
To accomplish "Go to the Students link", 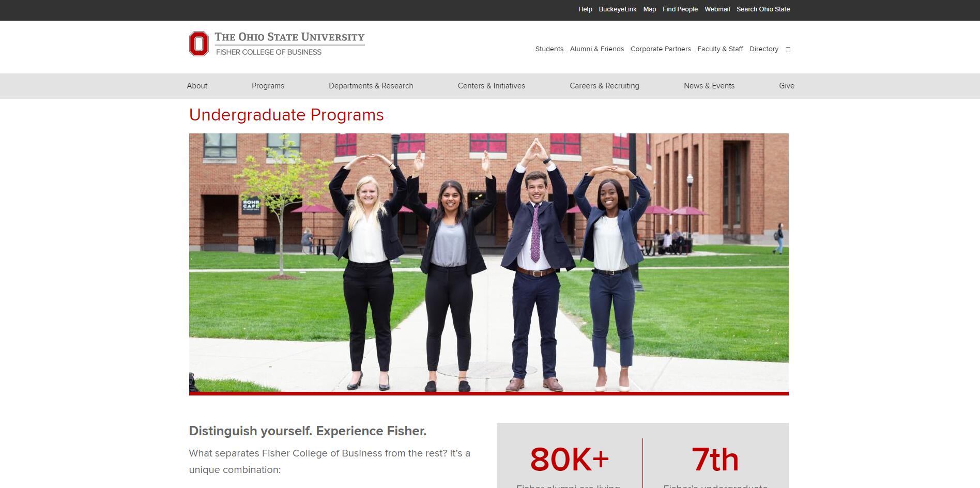I will [549, 49].
